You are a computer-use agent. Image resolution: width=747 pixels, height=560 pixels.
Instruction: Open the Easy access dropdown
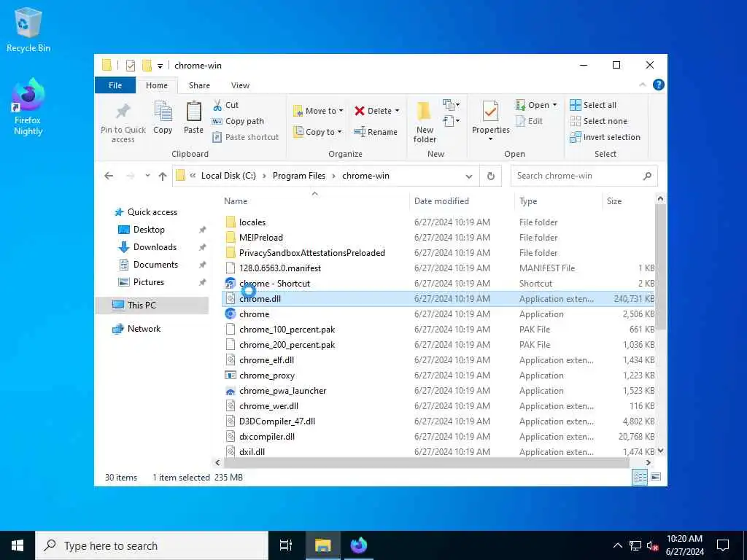coord(451,122)
